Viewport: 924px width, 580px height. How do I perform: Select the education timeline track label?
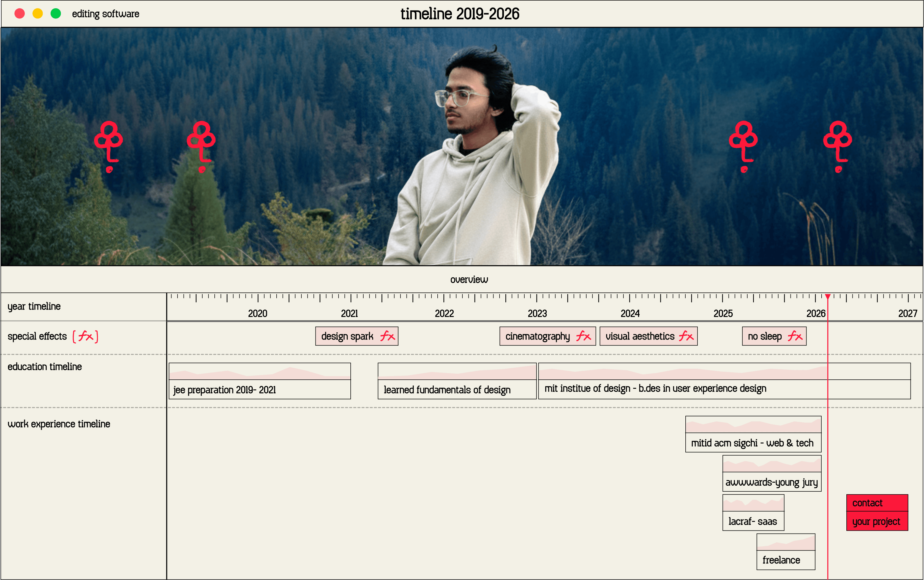click(45, 367)
